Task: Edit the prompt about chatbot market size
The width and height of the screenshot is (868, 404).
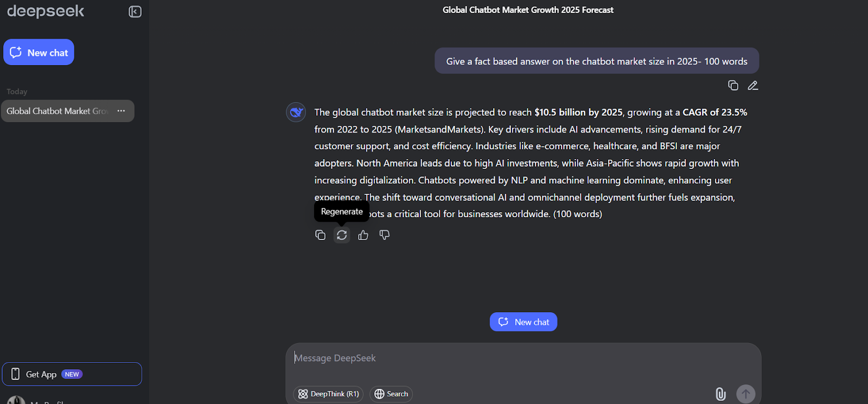Action: (x=752, y=85)
